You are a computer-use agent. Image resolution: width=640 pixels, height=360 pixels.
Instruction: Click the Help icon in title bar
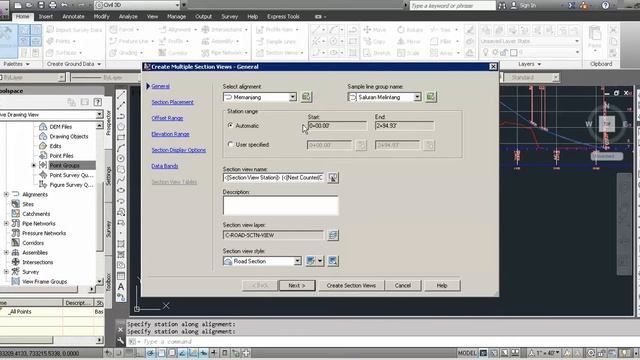click(605, 5)
